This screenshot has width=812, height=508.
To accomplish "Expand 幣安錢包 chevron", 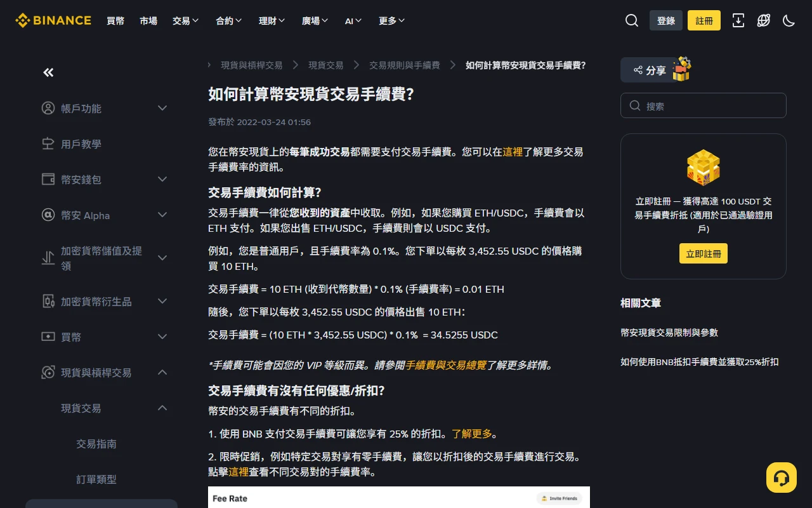I will 162,179.
